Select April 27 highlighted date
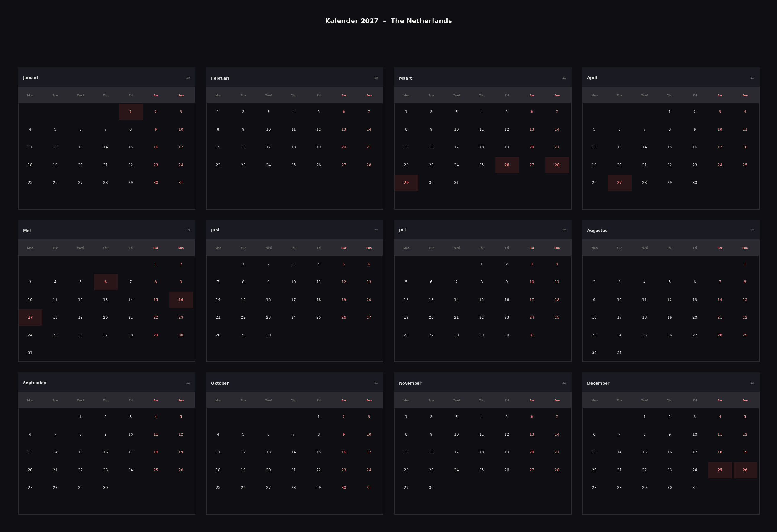The width and height of the screenshot is (777, 532). [x=619, y=182]
